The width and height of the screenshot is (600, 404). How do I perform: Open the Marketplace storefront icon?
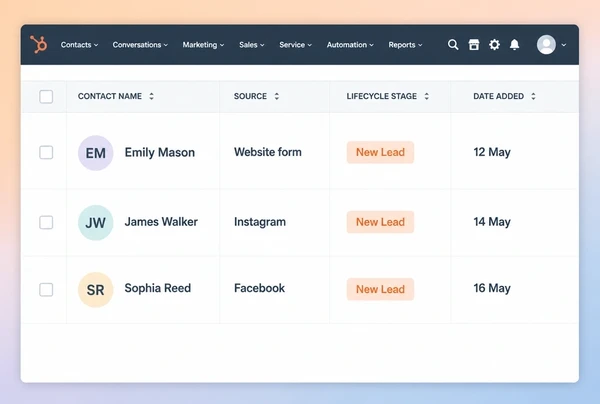pos(474,45)
